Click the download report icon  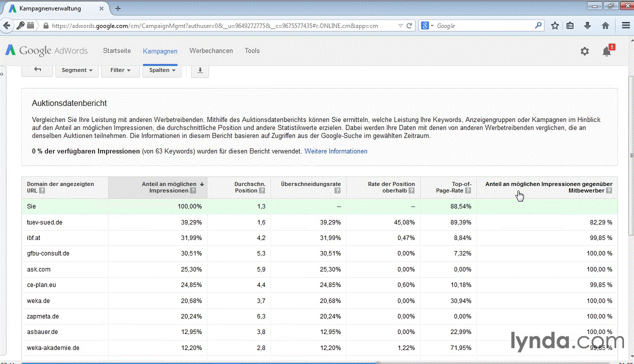coord(200,70)
